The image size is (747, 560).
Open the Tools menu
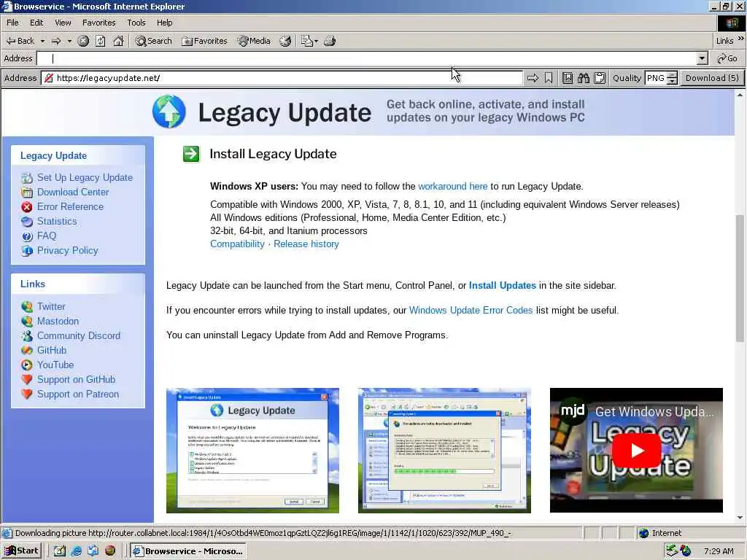(136, 23)
